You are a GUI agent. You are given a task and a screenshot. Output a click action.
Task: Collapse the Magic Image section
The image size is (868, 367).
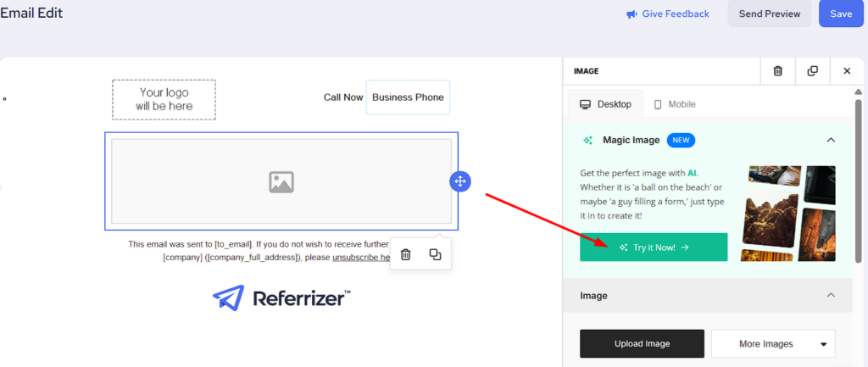(831, 140)
